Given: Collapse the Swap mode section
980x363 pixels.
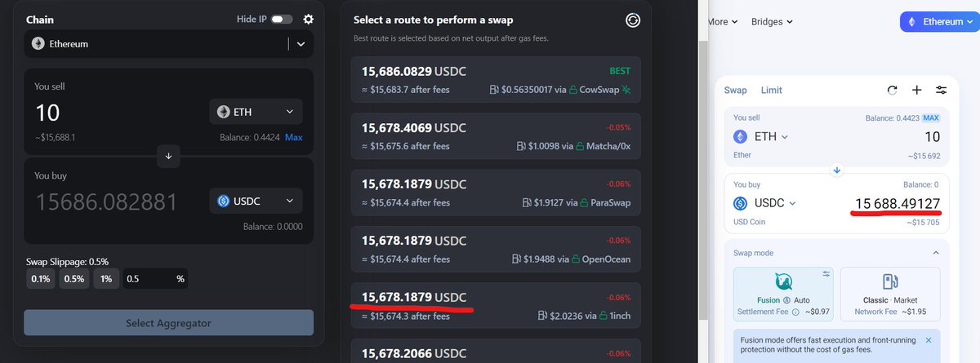Looking at the screenshot, I should 935,254.
